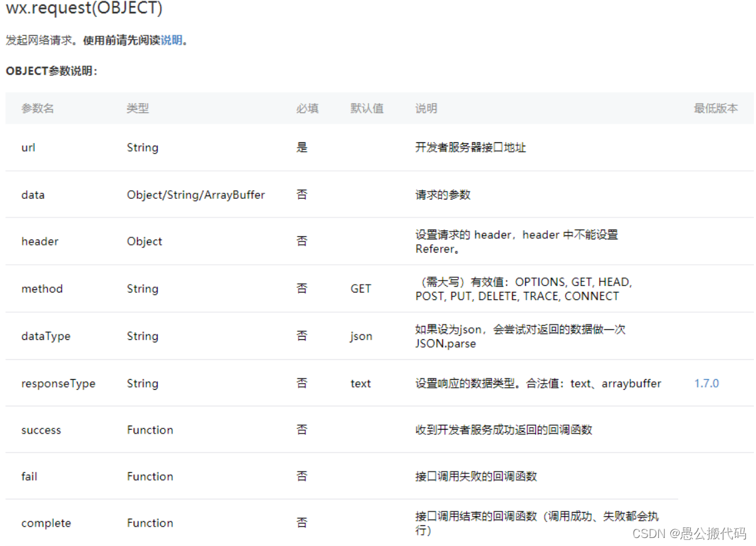The height and width of the screenshot is (546, 756).
Task: Click the arraybuffer response type description
Action: 538,384
